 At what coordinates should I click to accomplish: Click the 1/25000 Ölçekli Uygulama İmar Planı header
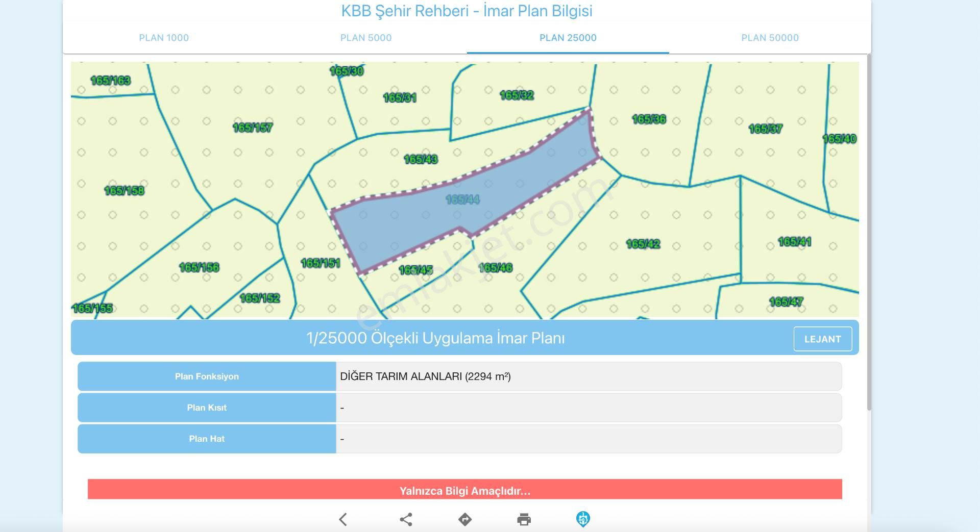435,338
